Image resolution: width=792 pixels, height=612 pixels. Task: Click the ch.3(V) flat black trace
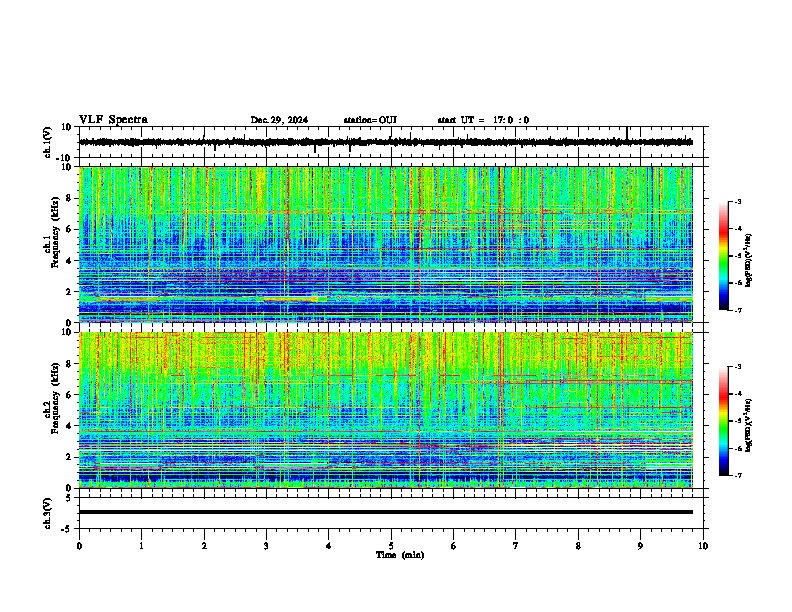coord(386,512)
